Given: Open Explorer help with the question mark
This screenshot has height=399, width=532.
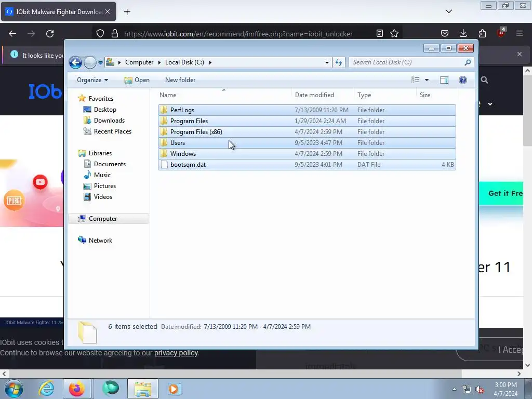Looking at the screenshot, I should click(x=463, y=80).
